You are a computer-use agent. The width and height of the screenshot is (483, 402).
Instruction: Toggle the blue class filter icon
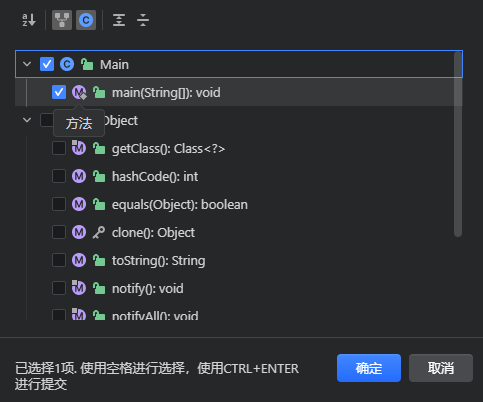coord(86,20)
